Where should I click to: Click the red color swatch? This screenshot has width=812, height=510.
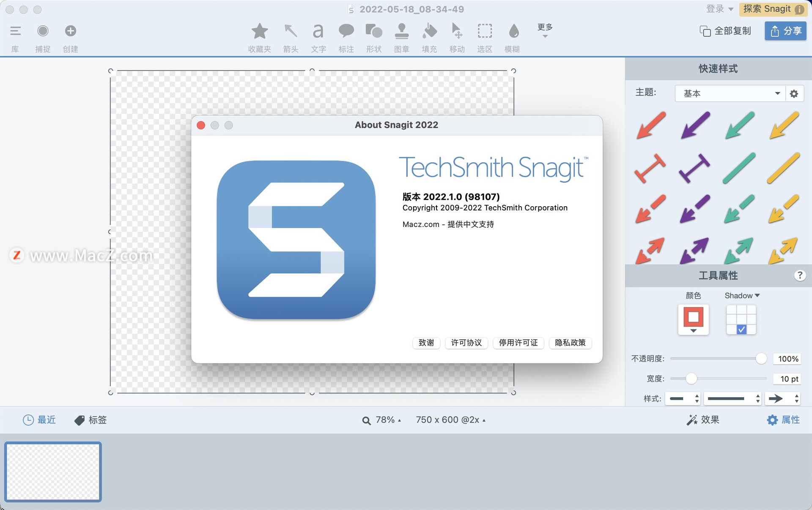tap(693, 316)
